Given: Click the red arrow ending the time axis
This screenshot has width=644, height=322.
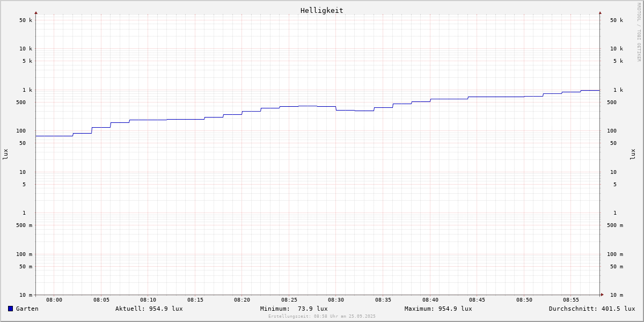Looking at the screenshot, I should (602, 295).
